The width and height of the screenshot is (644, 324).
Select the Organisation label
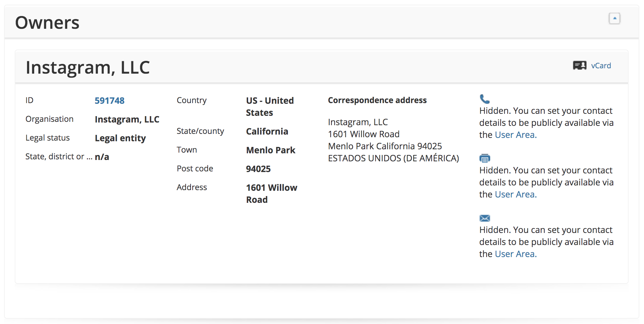tap(49, 119)
